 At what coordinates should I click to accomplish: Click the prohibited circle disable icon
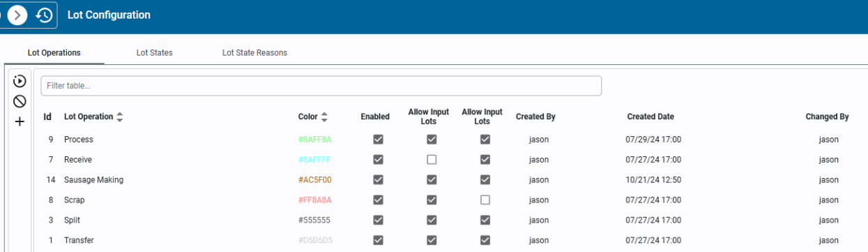tap(20, 101)
